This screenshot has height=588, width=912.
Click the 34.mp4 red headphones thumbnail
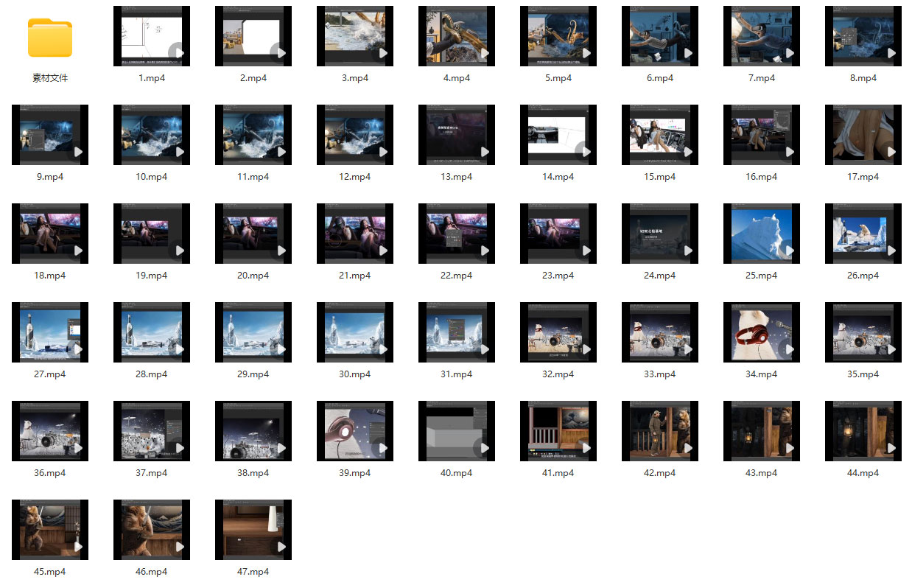click(762, 332)
